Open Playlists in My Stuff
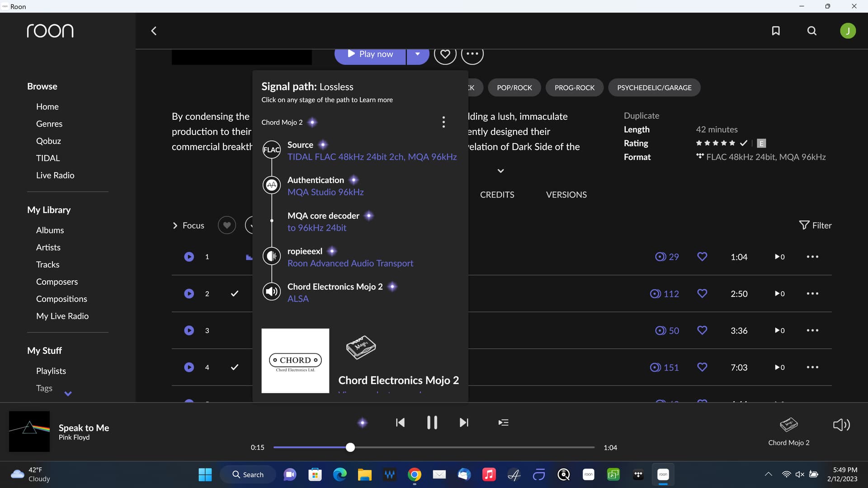868x488 pixels. point(51,371)
